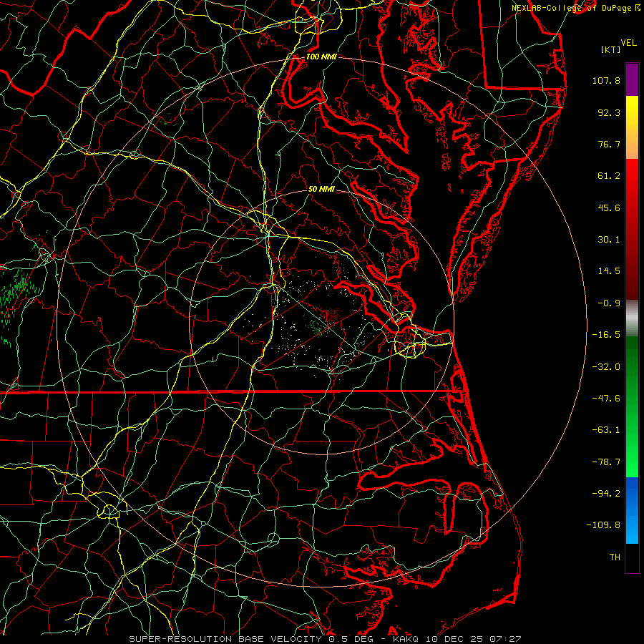
Task: Click the black TH segment of the color bar
Action: click(x=632, y=558)
